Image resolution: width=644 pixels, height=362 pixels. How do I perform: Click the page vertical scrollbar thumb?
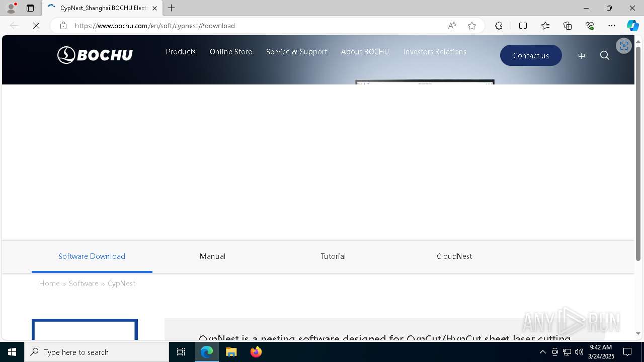(x=638, y=153)
